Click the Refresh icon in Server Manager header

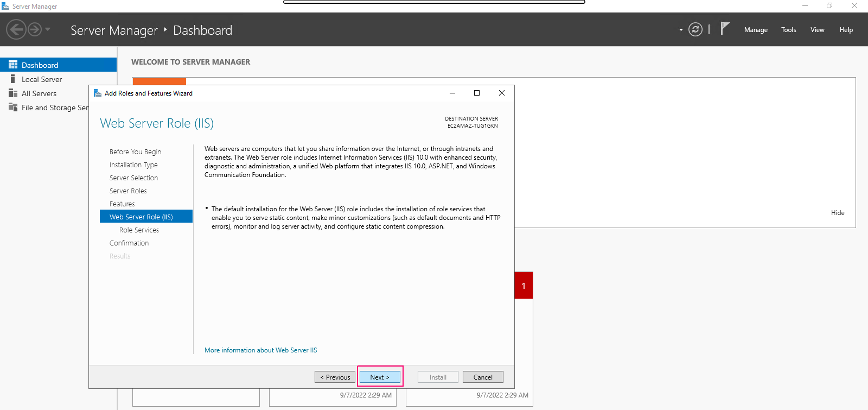(x=695, y=29)
